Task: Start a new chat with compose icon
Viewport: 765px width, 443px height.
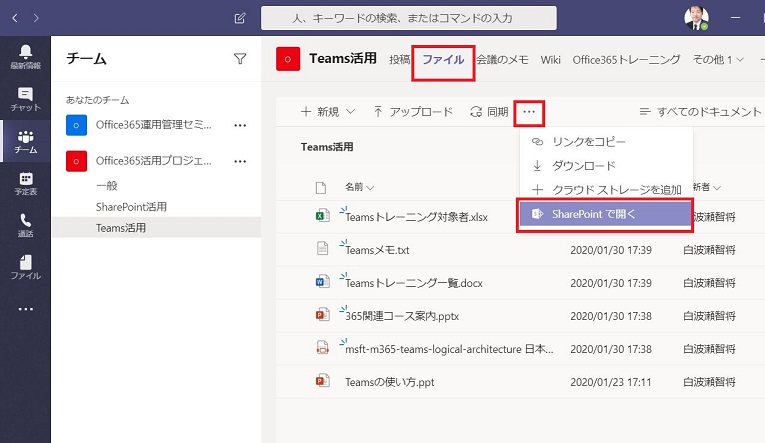Action: [x=240, y=18]
